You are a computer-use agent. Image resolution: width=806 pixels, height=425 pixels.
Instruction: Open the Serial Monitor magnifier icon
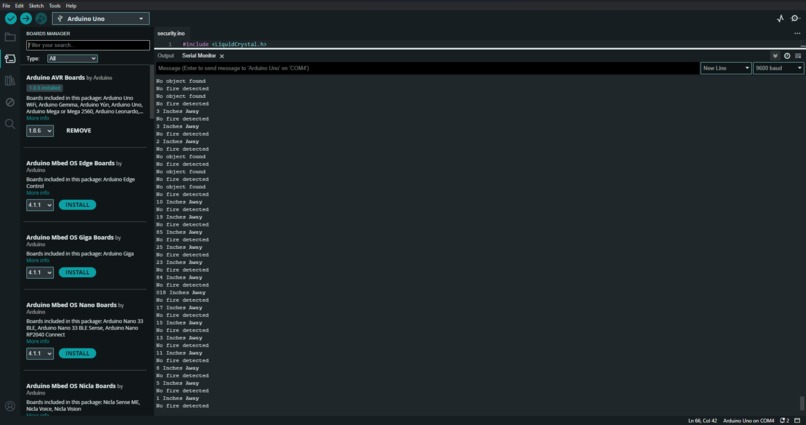coord(796,19)
